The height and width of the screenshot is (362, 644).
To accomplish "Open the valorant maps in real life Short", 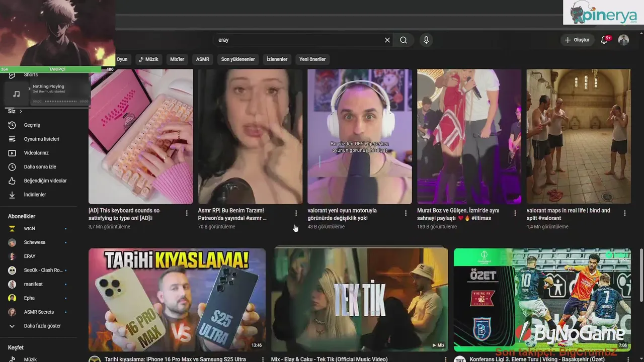I will click(x=579, y=136).
